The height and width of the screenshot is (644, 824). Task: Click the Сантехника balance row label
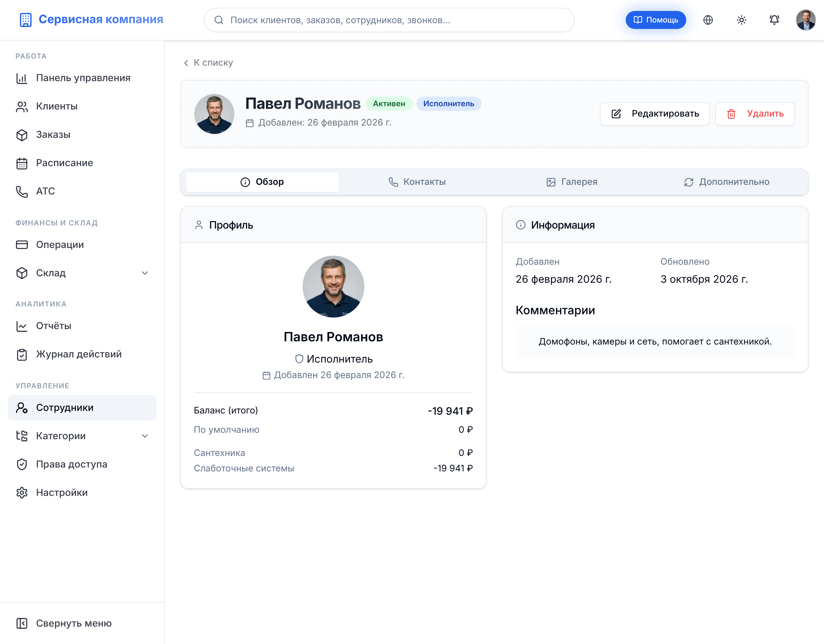click(220, 453)
